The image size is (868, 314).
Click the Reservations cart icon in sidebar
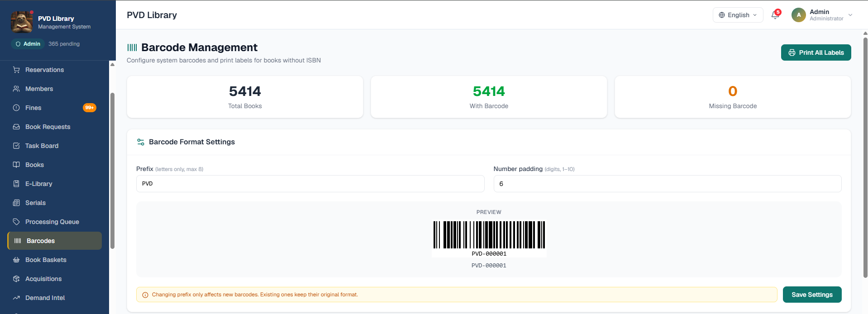16,70
